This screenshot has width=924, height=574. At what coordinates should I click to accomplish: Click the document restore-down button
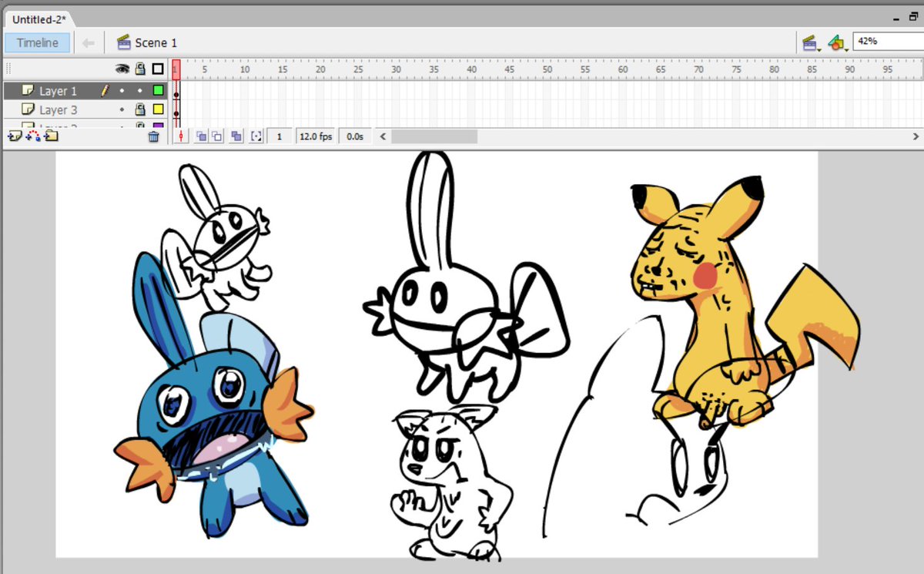click(x=914, y=17)
